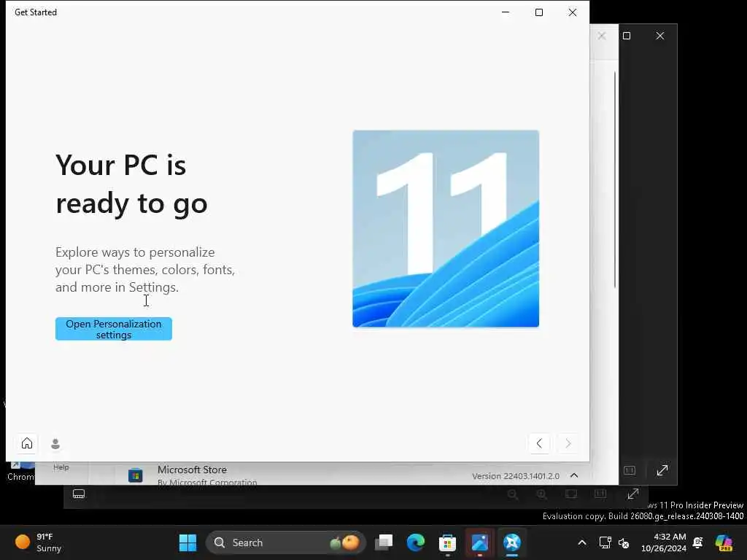Click the 1:1 actual size icon in the bottom toolbar

600,494
